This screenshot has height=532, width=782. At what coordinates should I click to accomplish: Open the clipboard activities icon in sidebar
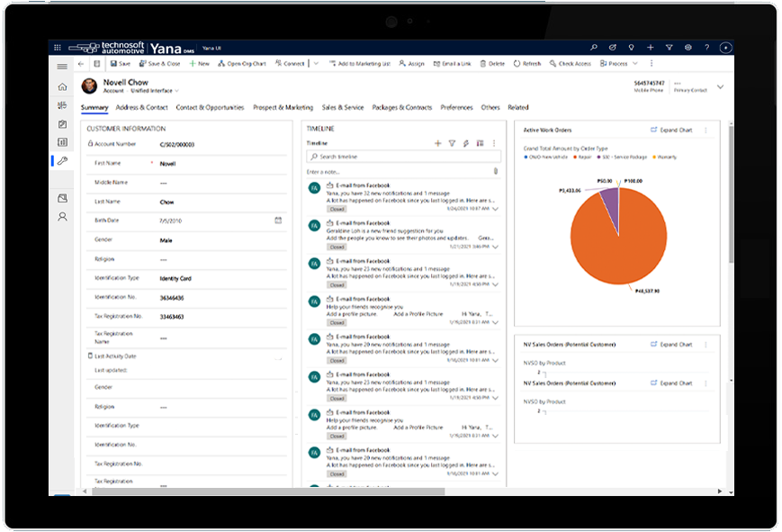click(62, 123)
